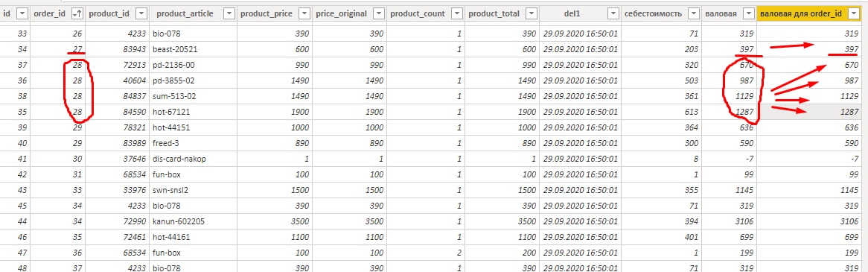Select валовая cell 3106 in kanun-602205 row
This screenshot has width=868, height=272.
tap(729, 221)
